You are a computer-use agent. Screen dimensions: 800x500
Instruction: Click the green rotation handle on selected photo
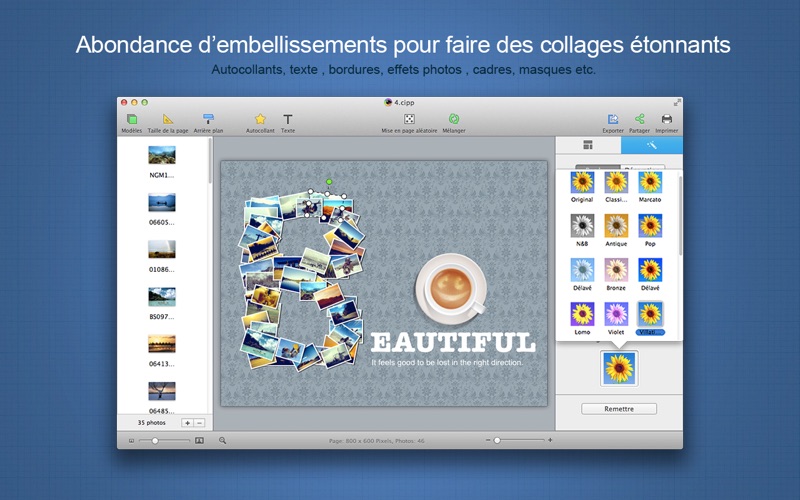coord(329,182)
